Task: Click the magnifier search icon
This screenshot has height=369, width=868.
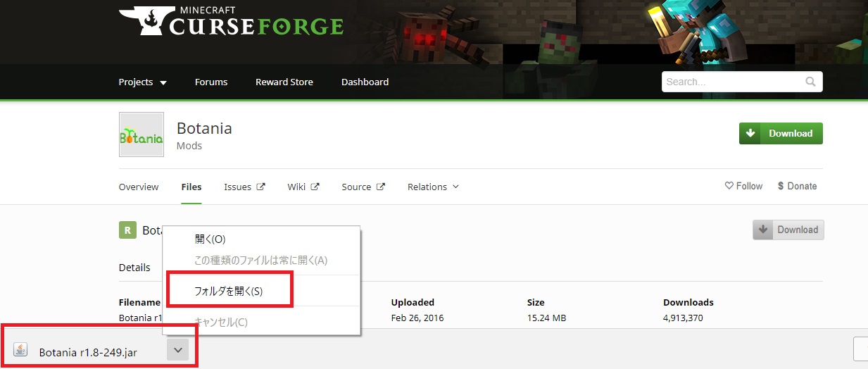Action: [812, 82]
